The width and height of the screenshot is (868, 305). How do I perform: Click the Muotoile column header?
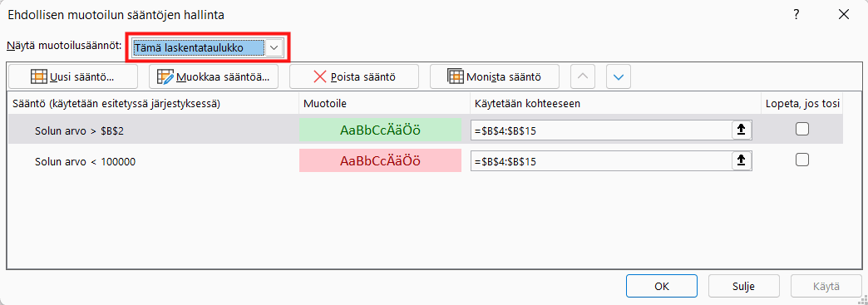(385, 104)
